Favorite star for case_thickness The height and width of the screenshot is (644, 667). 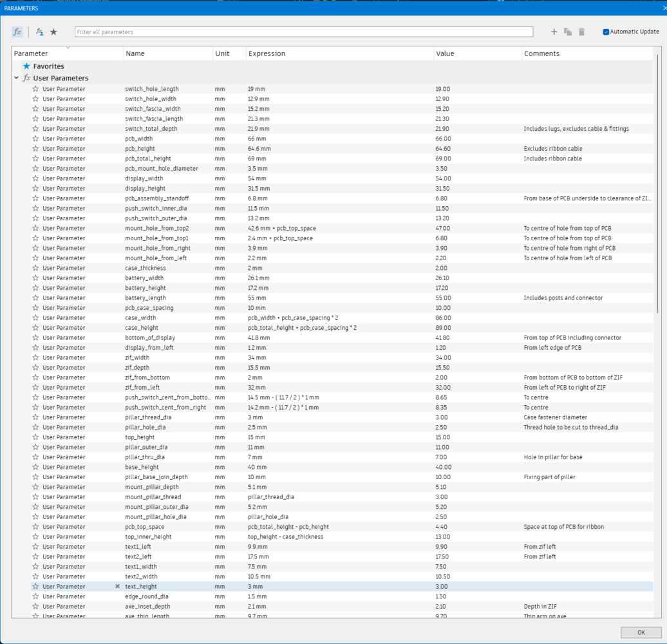click(36, 268)
